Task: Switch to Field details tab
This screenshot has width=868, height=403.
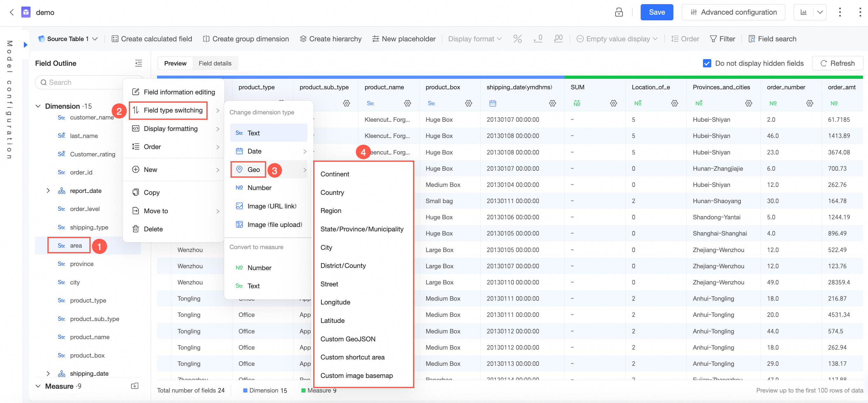Action: tap(215, 63)
